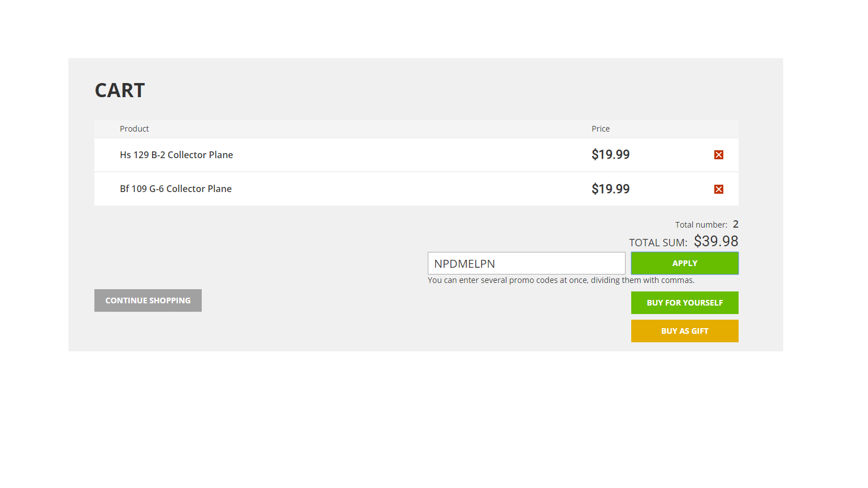The height and width of the screenshot is (488, 868).
Task: Select the Product column header
Action: pos(134,129)
